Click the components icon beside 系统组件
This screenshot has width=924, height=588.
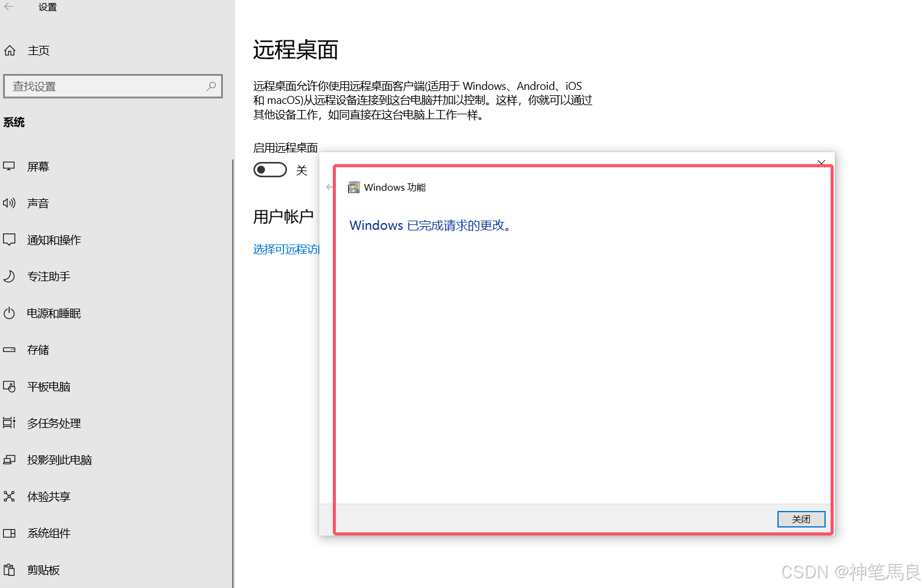(9, 533)
